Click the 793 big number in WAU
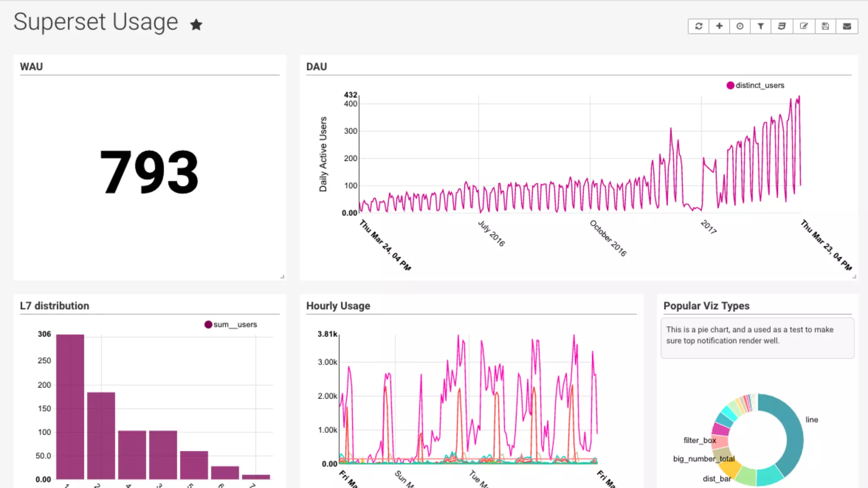Screen dimensions: 868x488 [x=149, y=172]
